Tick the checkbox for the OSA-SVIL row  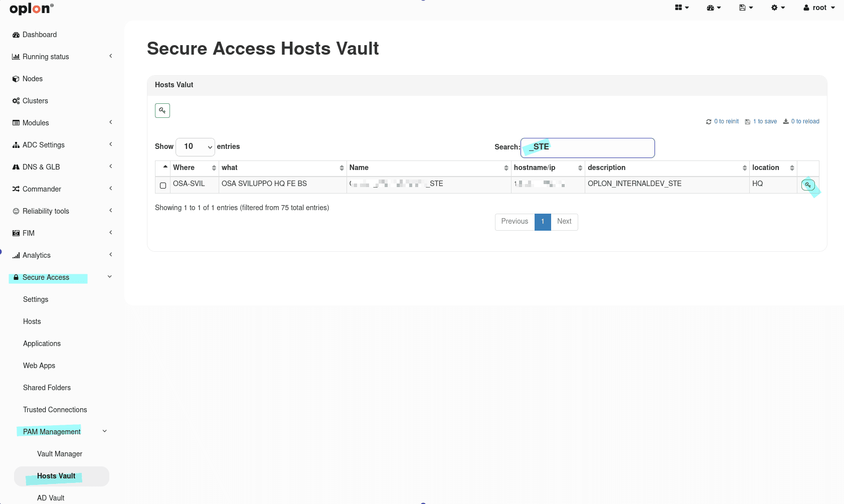(163, 186)
